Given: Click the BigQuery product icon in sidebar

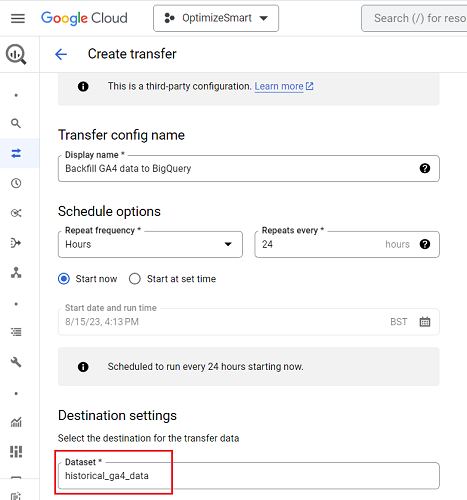Looking at the screenshot, I should coord(16,54).
